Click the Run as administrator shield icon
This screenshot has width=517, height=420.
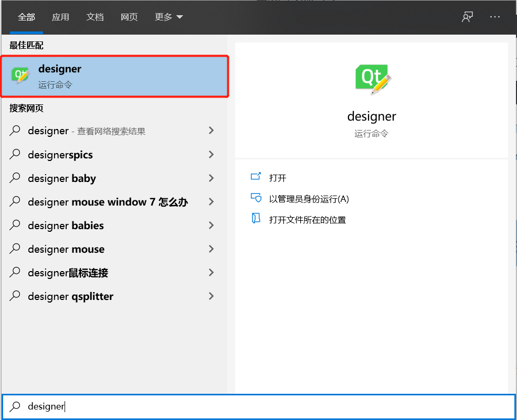coord(256,198)
